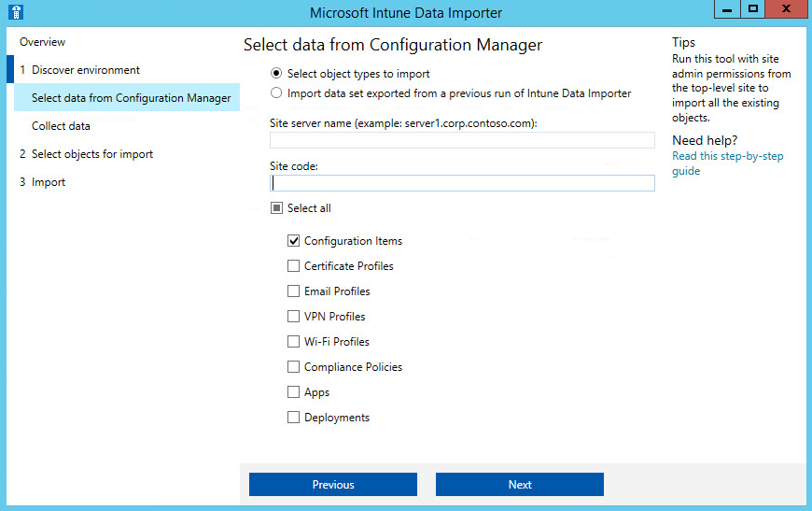812x511 pixels.
Task: Choose 'Import data set exported from a previous run' option
Action: pos(276,93)
